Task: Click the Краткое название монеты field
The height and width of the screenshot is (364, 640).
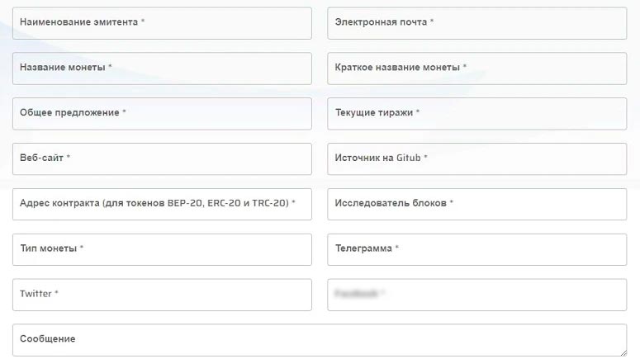Action: point(476,69)
